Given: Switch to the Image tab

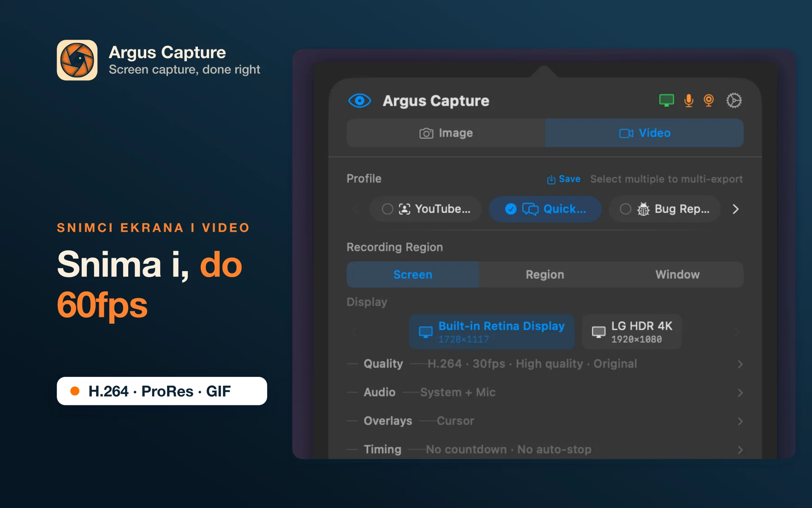Looking at the screenshot, I should (x=446, y=133).
